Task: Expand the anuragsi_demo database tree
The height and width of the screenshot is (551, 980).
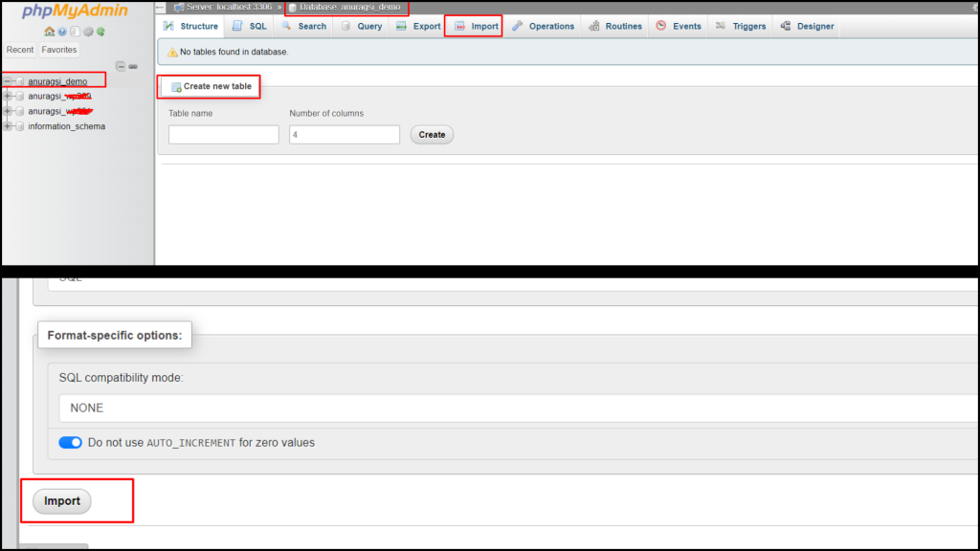Action: point(6,80)
